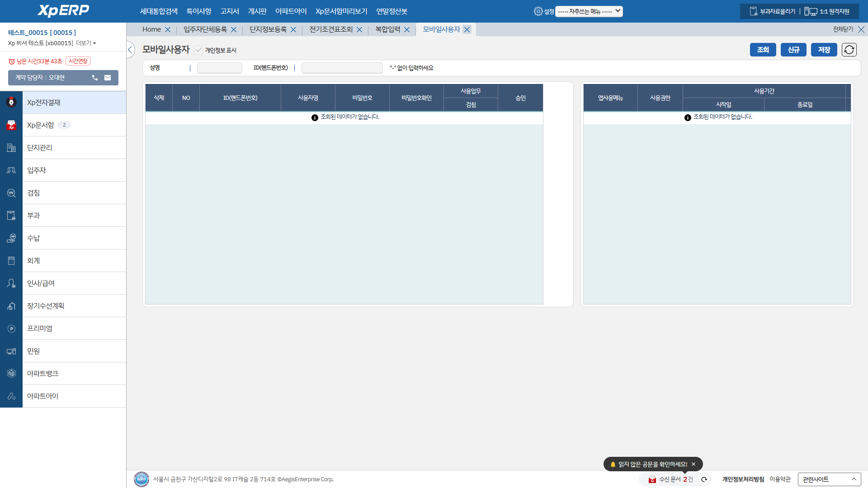The width and height of the screenshot is (868, 488).
Task: Click the phone icon beside 오대현
Action: 95,78
